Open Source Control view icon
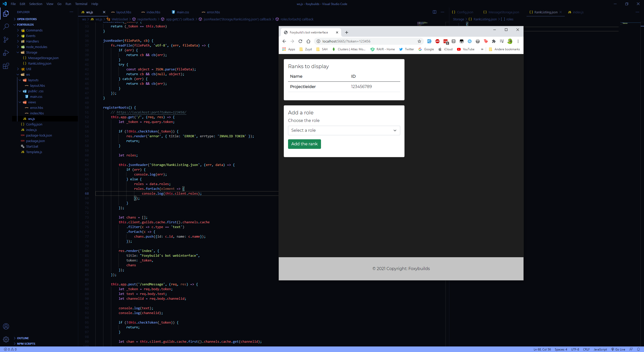The height and width of the screenshot is (352, 644). 6,40
